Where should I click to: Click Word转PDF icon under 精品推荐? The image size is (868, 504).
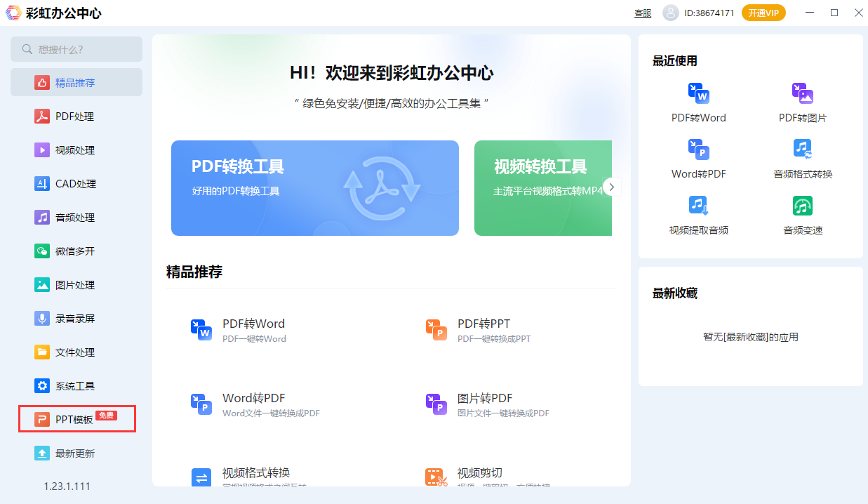[201, 404]
